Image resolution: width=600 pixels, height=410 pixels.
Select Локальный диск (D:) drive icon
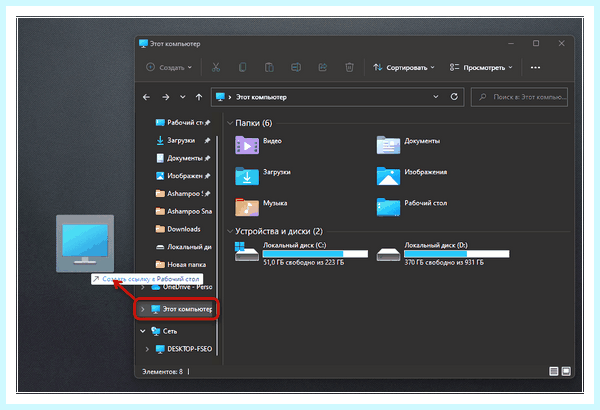click(x=388, y=253)
